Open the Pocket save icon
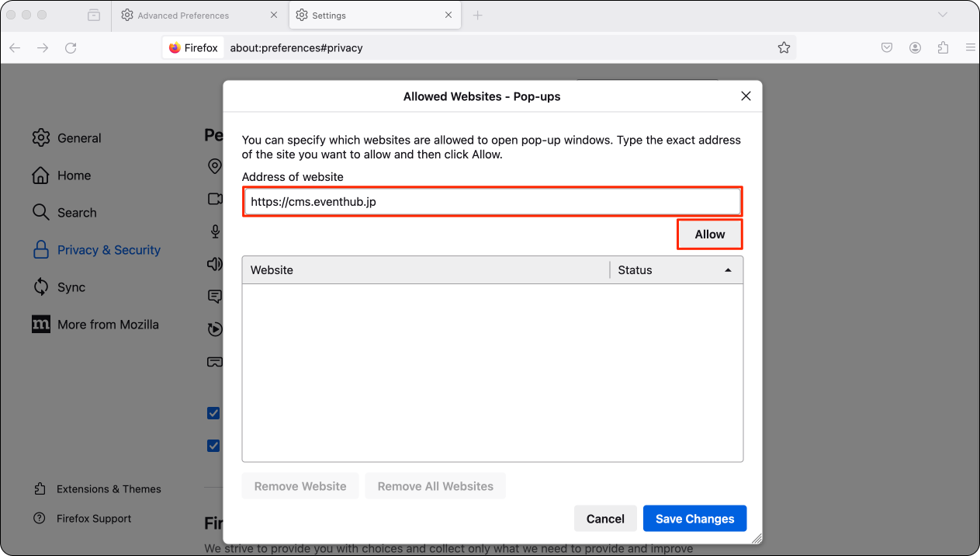The width and height of the screenshot is (980, 556). click(887, 48)
